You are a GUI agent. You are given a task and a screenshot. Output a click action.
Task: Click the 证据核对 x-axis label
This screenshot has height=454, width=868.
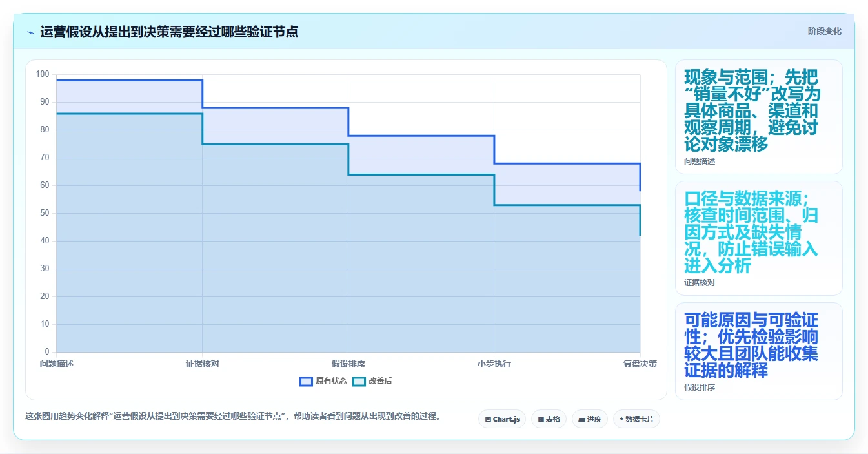(x=203, y=364)
